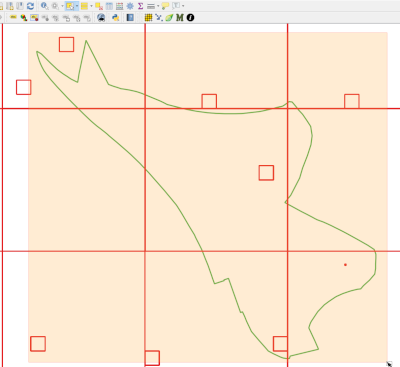Launch the green leaf plugin icon
This screenshot has width=400, height=367.
[169, 17]
